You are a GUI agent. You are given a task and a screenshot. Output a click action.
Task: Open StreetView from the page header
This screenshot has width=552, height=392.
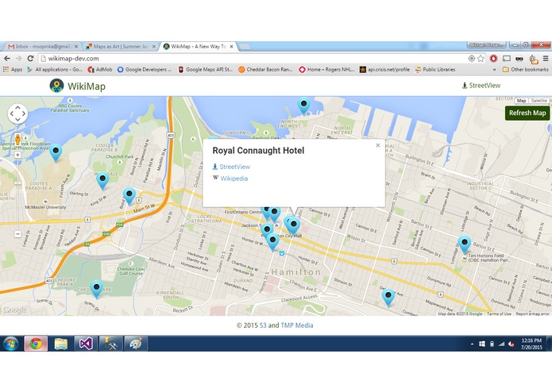point(481,86)
